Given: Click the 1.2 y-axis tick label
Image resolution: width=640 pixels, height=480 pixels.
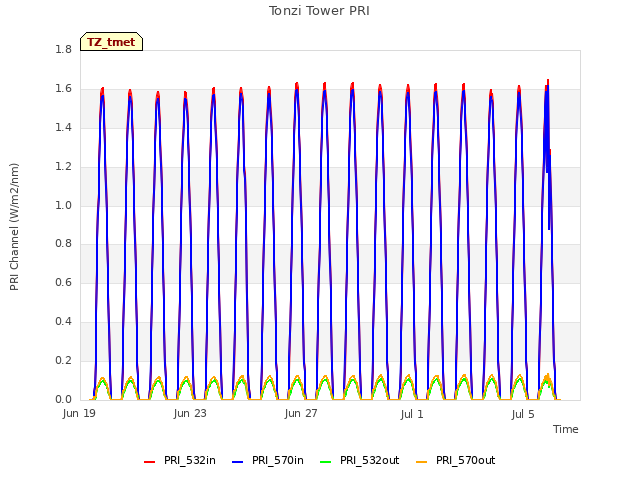Looking at the screenshot, I should pyautogui.click(x=64, y=167).
